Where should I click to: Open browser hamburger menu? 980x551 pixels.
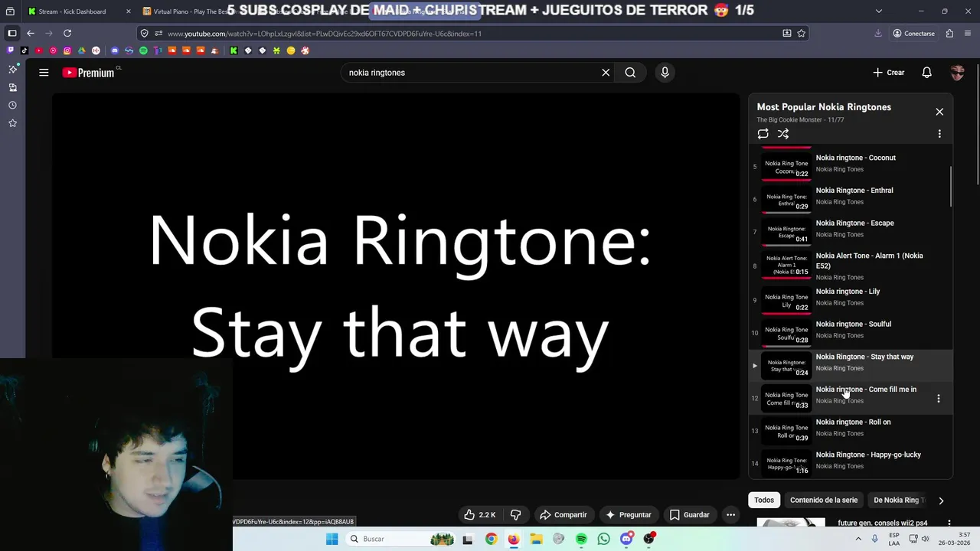(969, 34)
